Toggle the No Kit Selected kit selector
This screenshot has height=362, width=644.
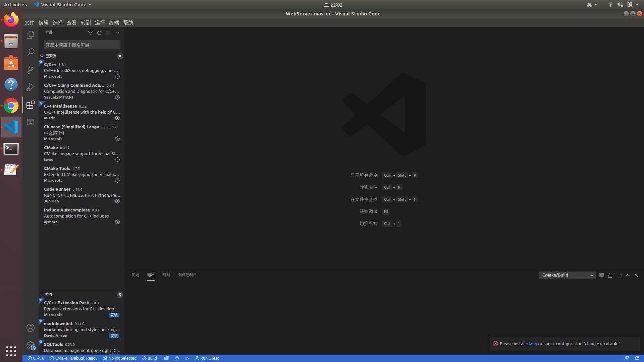pyautogui.click(x=119, y=358)
